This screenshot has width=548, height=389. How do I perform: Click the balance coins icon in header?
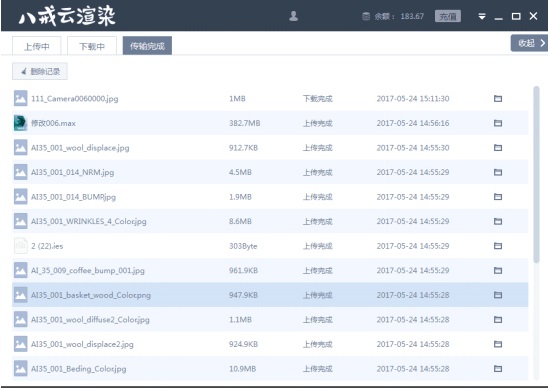click(366, 16)
